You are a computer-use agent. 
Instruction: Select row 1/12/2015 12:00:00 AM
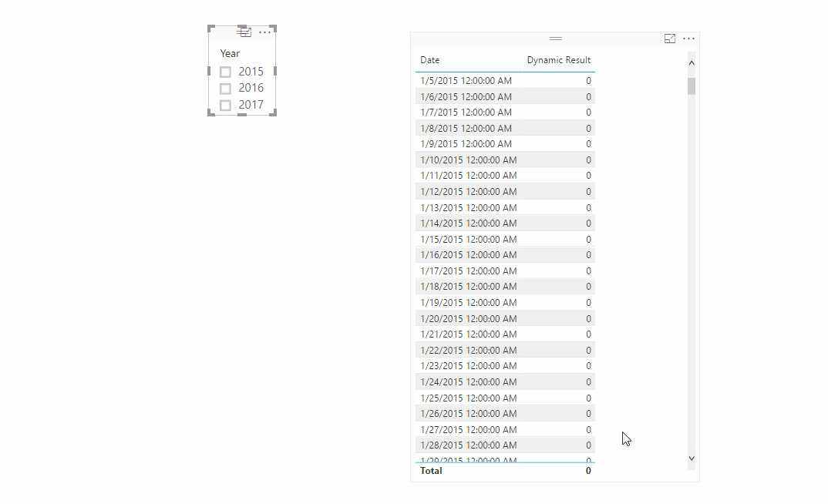tap(505, 192)
